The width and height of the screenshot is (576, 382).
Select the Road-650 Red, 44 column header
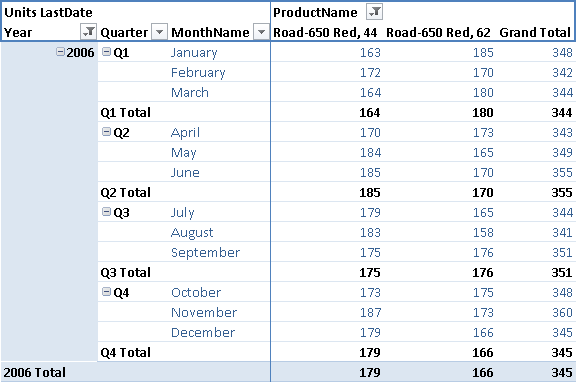click(x=325, y=33)
